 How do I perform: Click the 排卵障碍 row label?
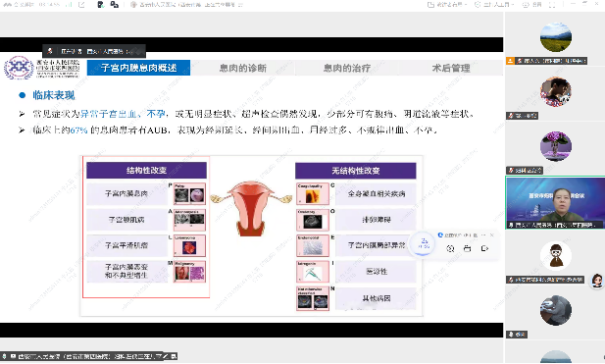pyautogui.click(x=376, y=220)
